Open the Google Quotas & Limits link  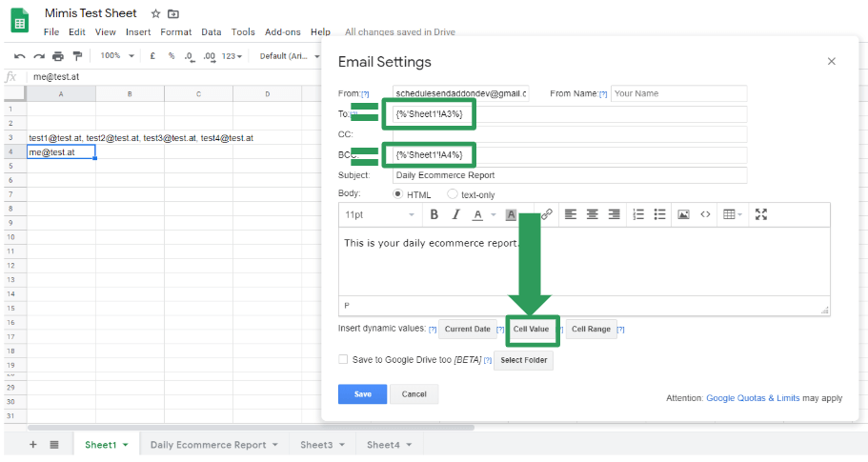(753, 398)
